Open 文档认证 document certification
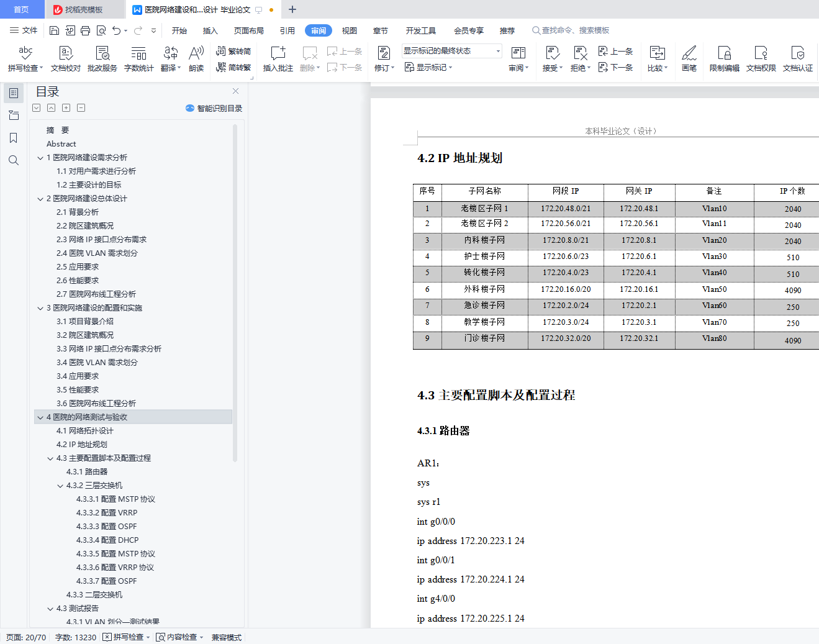This screenshot has height=644, width=819. click(x=798, y=59)
